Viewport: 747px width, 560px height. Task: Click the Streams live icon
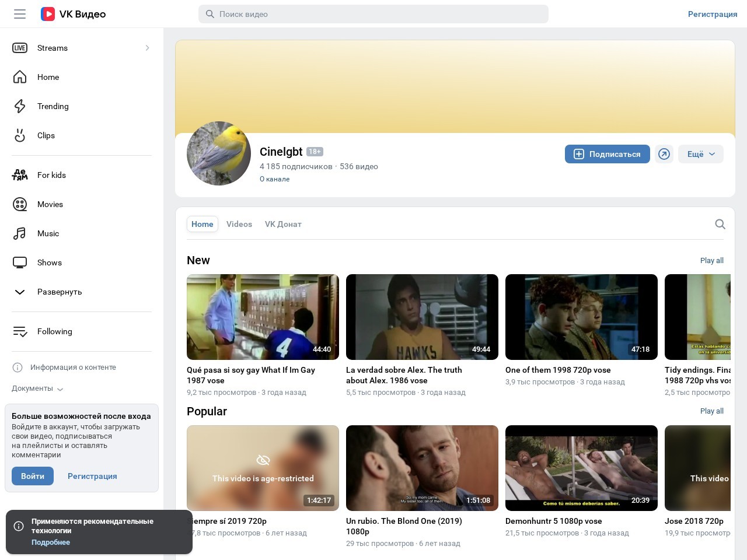pos(20,48)
